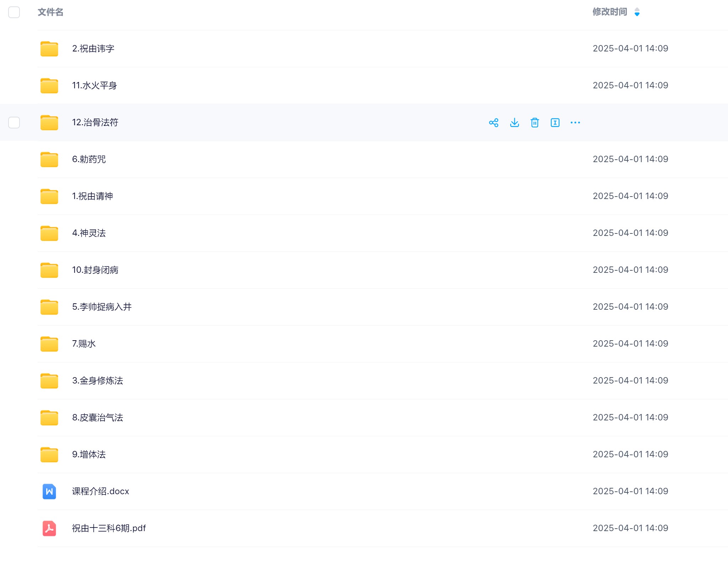Open 祝由十三科6期.pdf file name
Screen dimensions: 728x579
click(109, 528)
